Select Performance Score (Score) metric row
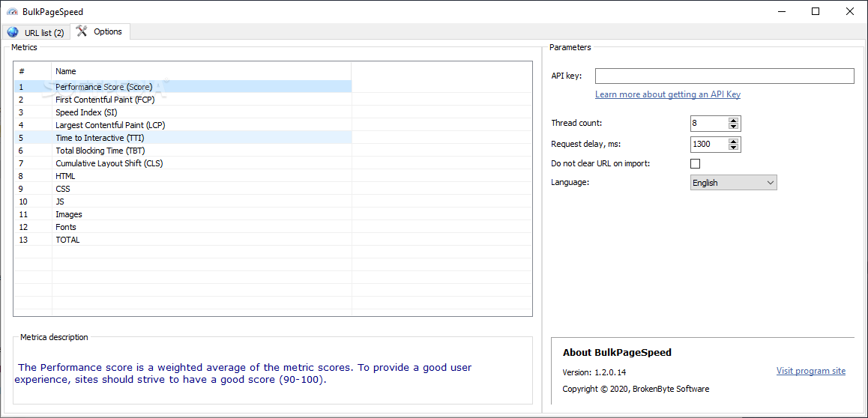The image size is (868, 418). (183, 87)
